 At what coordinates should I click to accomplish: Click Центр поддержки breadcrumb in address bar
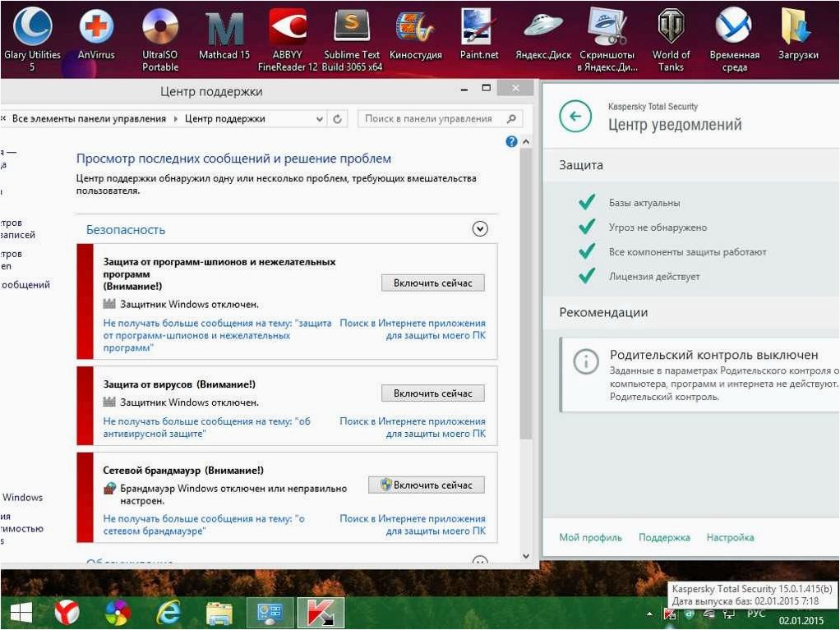click(225, 119)
